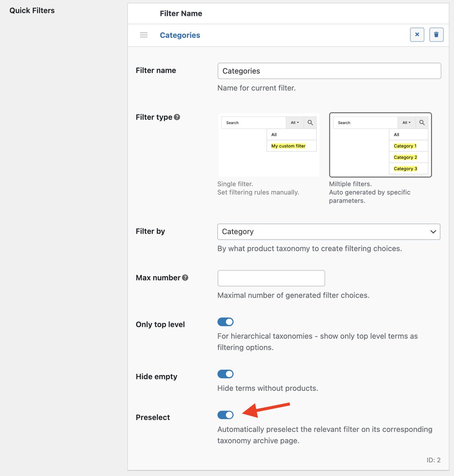Open the 'Filter by' Category dropdown

coord(329,232)
